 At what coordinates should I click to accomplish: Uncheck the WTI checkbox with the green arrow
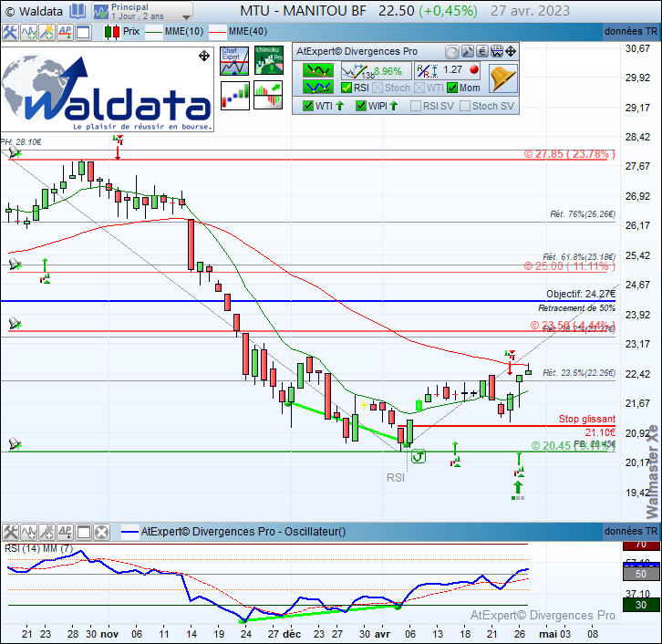[x=308, y=106]
